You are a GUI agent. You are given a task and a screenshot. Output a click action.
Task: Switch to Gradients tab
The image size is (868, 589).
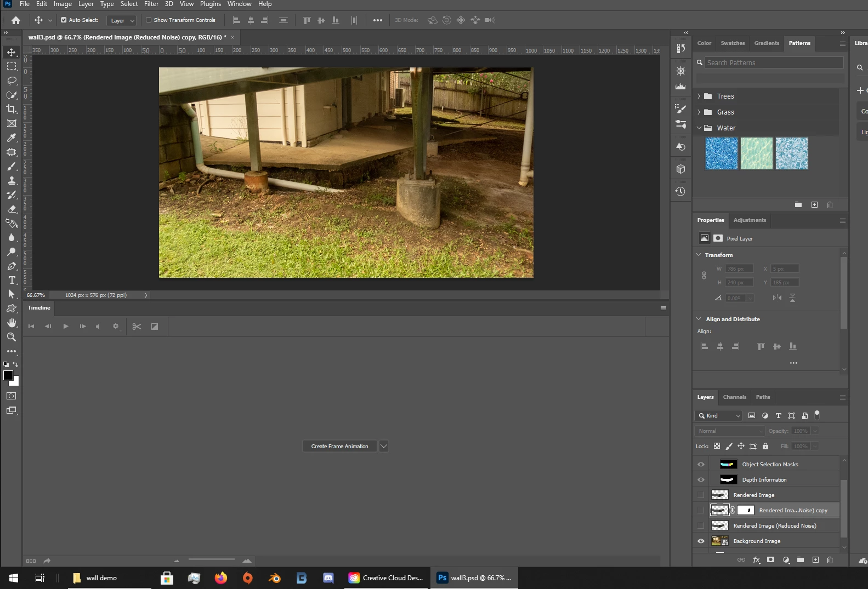pos(767,43)
